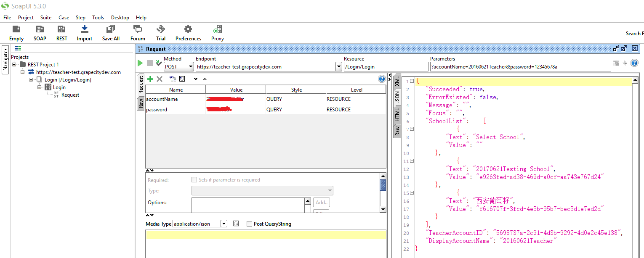Image resolution: width=644 pixels, height=258 pixels.
Task: Select the accountName parameter name cell
Action: (x=176, y=99)
